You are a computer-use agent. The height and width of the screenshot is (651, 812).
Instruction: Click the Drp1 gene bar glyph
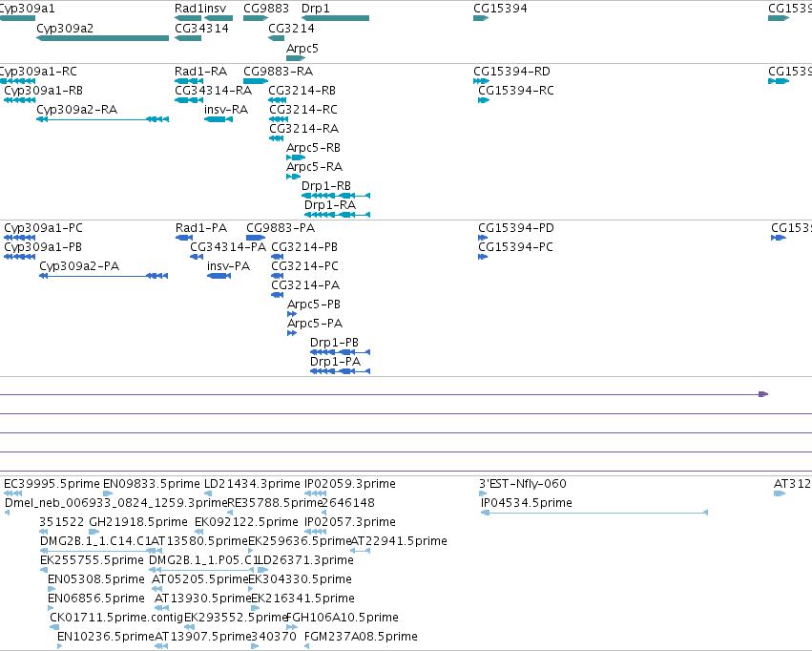(336, 18)
